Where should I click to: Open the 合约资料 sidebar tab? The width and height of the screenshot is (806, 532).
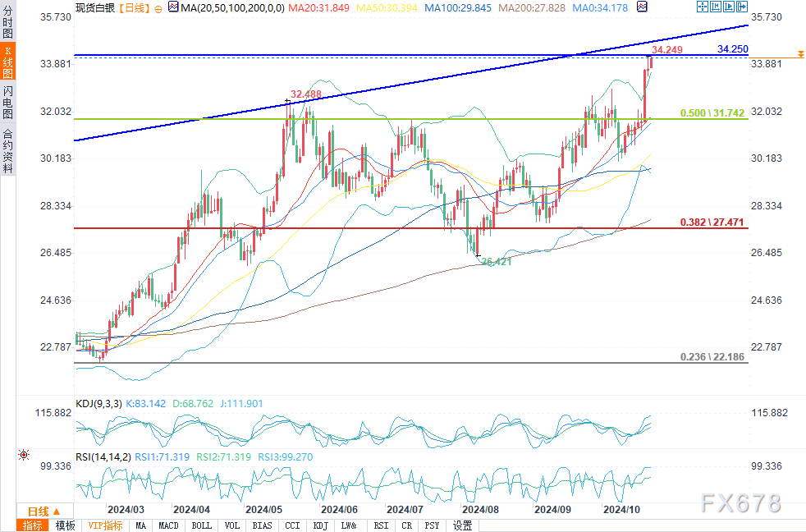[x=7, y=150]
